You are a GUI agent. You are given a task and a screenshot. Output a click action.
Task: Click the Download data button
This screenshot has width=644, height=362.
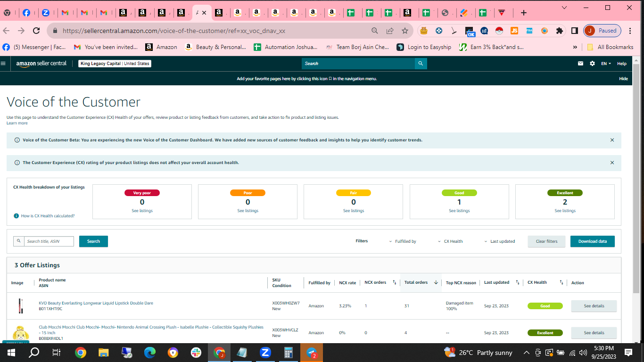pyautogui.click(x=593, y=241)
